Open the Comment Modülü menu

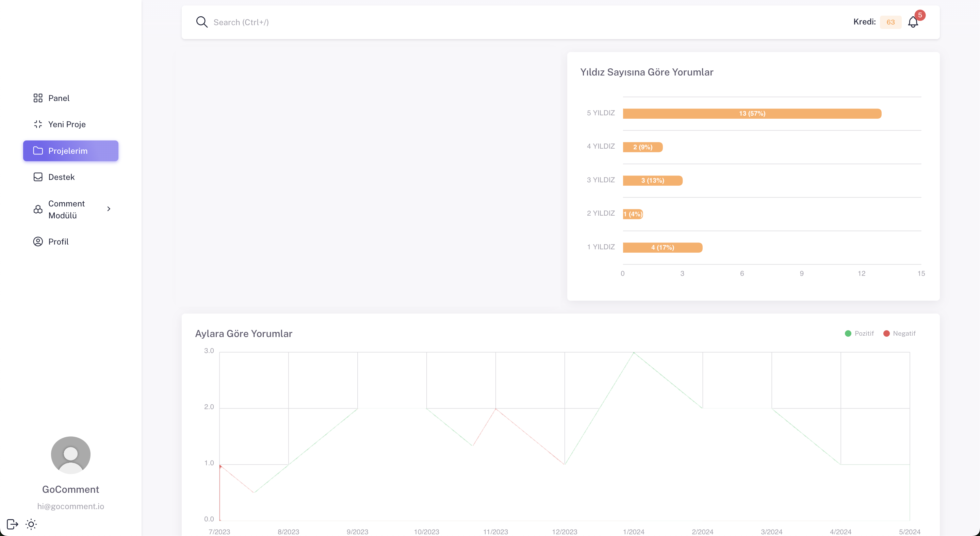[71, 210]
